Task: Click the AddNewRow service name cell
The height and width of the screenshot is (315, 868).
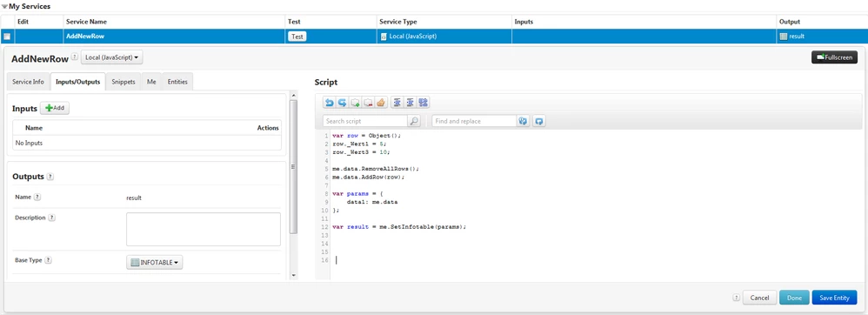Action: [x=174, y=37]
